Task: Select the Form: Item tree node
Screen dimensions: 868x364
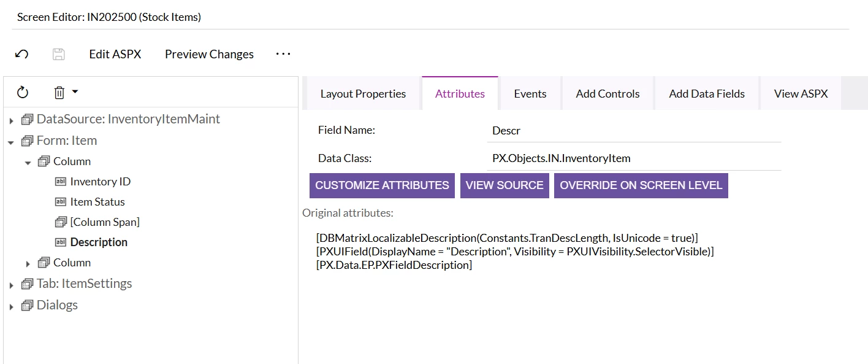Action: 67,141
